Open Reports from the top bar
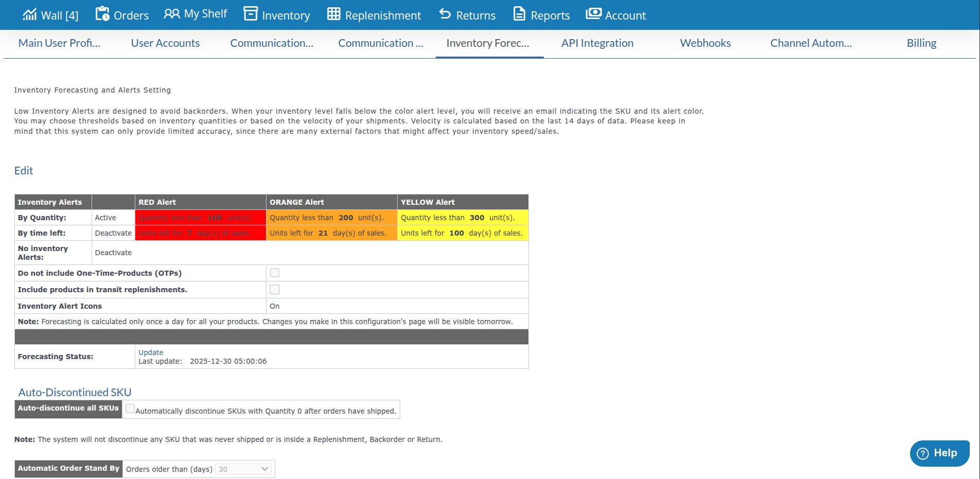Image resolution: width=980 pixels, height=479 pixels. click(x=518, y=14)
